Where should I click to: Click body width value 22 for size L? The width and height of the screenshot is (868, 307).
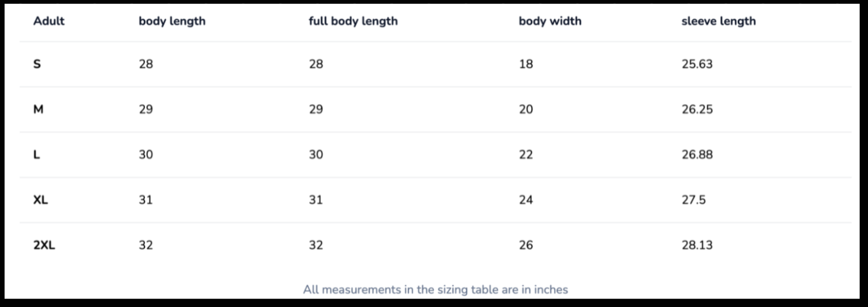526,154
